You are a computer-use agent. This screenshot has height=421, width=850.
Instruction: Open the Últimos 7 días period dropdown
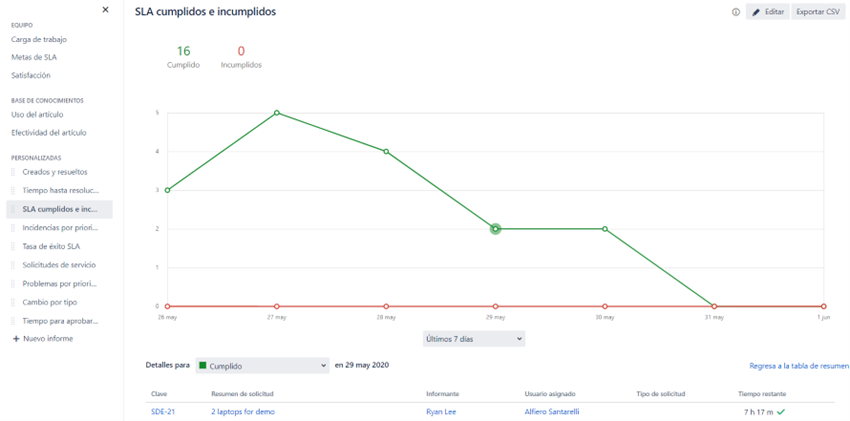474,338
